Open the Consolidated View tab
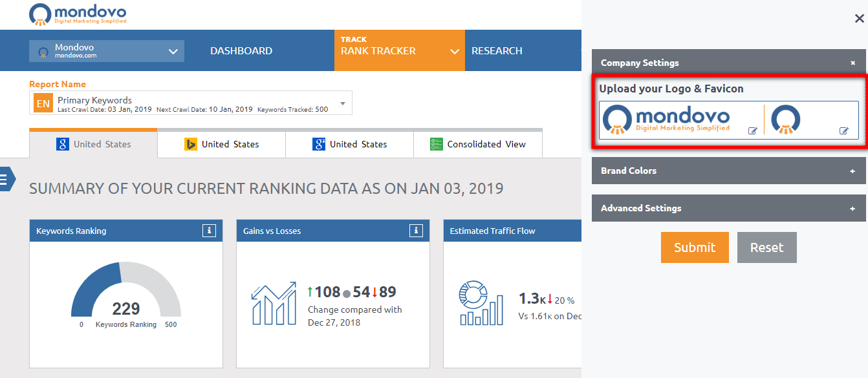 click(x=478, y=144)
